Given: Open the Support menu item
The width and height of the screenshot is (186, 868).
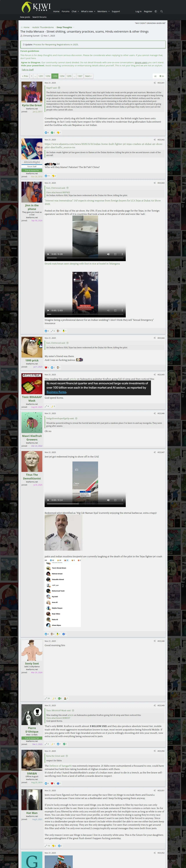Looking at the screenshot, I should click(x=116, y=11).
